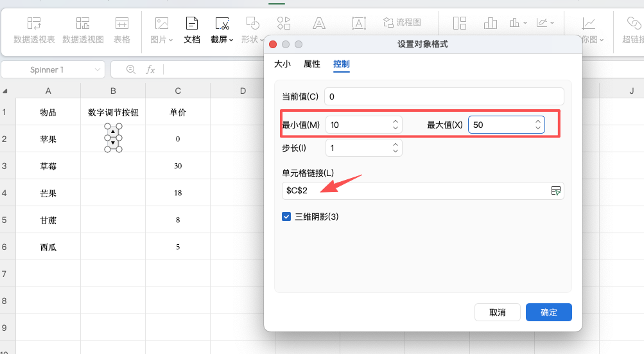Click the 截屏 screenshot tool icon
Image resolution: width=644 pixels, height=354 pixels.
(222, 24)
